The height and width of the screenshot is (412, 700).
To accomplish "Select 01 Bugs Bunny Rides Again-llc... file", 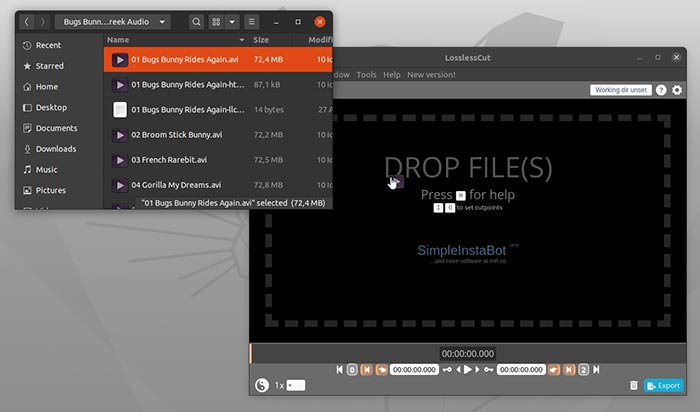I will click(218, 109).
